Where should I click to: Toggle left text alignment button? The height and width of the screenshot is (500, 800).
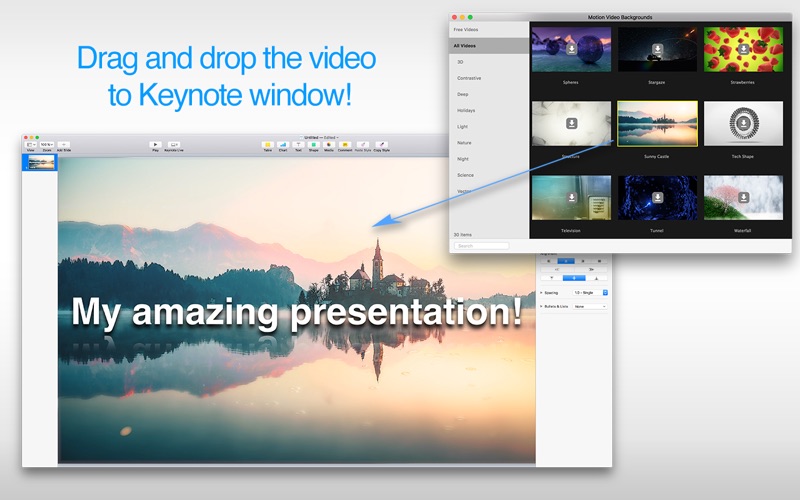coord(549,261)
